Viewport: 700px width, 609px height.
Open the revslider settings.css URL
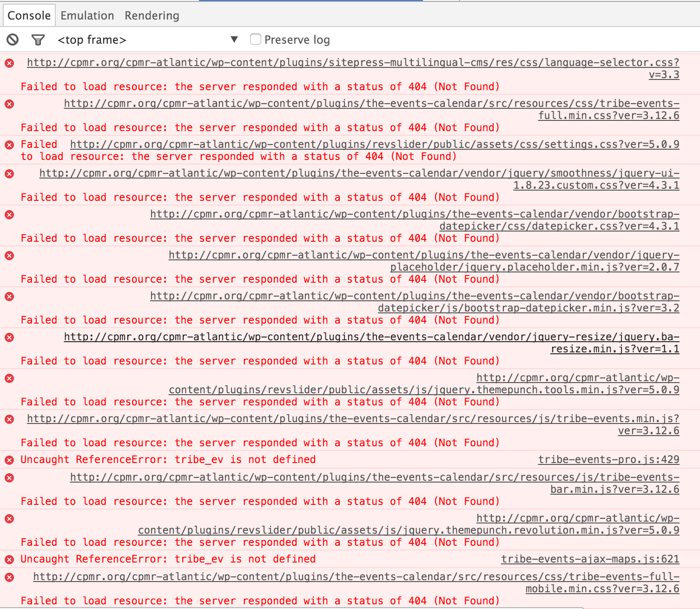(374, 145)
